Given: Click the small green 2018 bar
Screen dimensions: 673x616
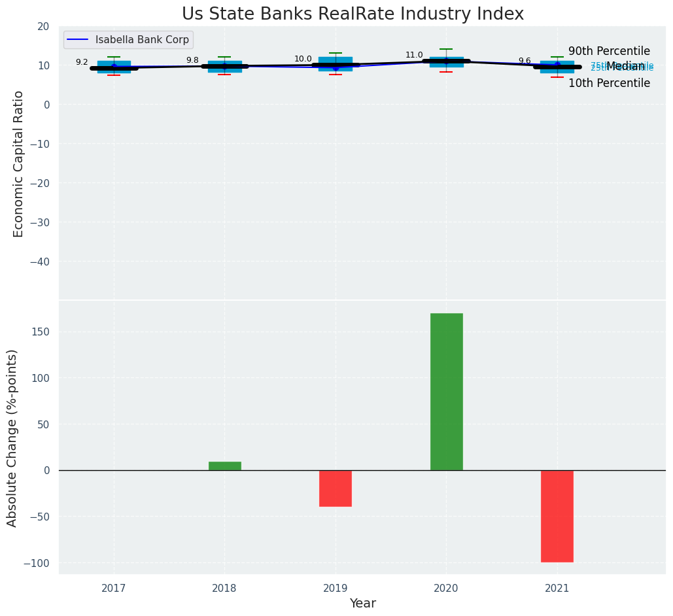Looking at the screenshot, I should click(225, 466).
